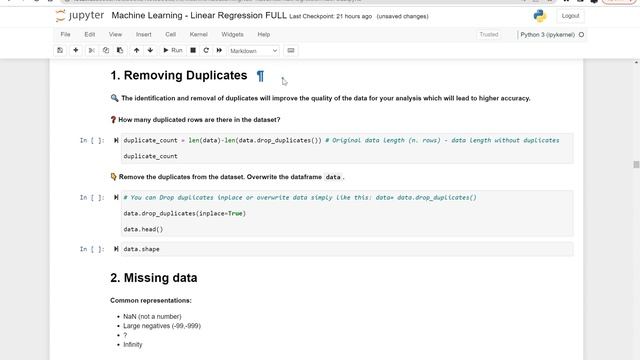Open the Insert menu
This screenshot has width=640, height=360.
144,34
